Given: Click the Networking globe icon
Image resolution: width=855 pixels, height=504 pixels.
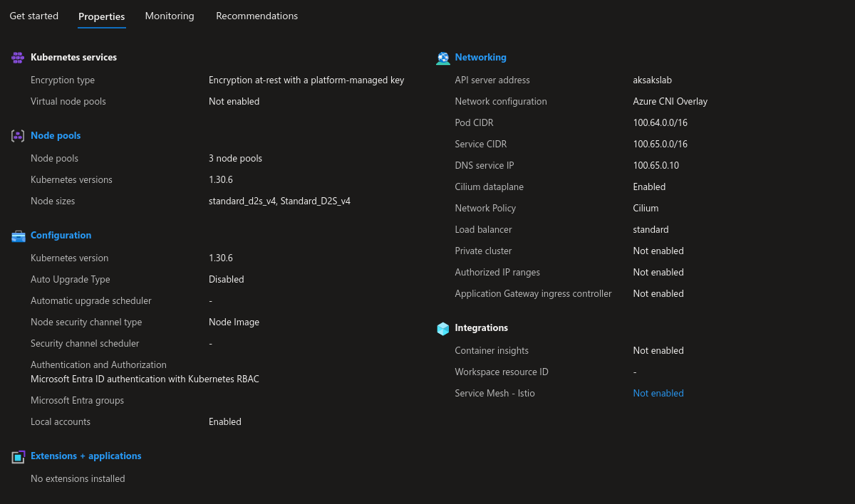Looking at the screenshot, I should pyautogui.click(x=443, y=58).
